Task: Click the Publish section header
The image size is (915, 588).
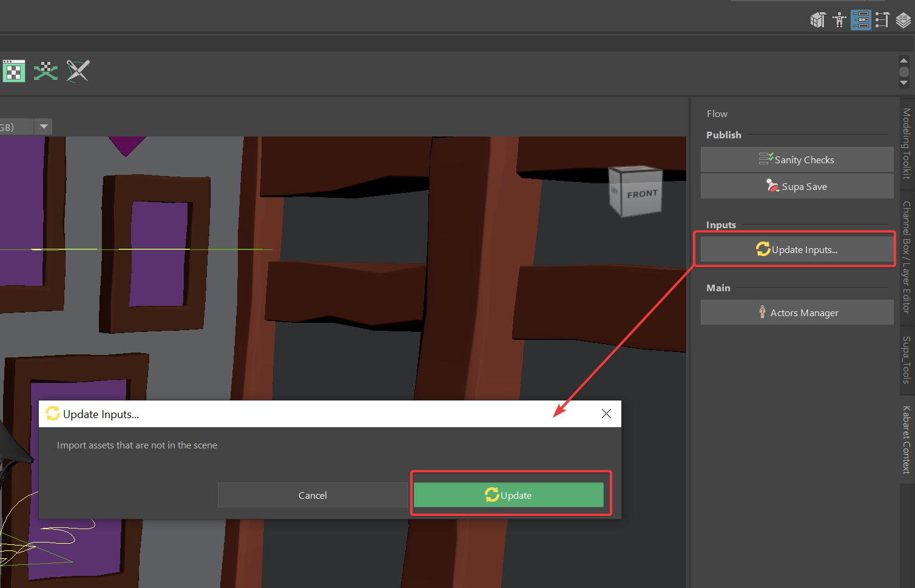Action: click(x=723, y=135)
